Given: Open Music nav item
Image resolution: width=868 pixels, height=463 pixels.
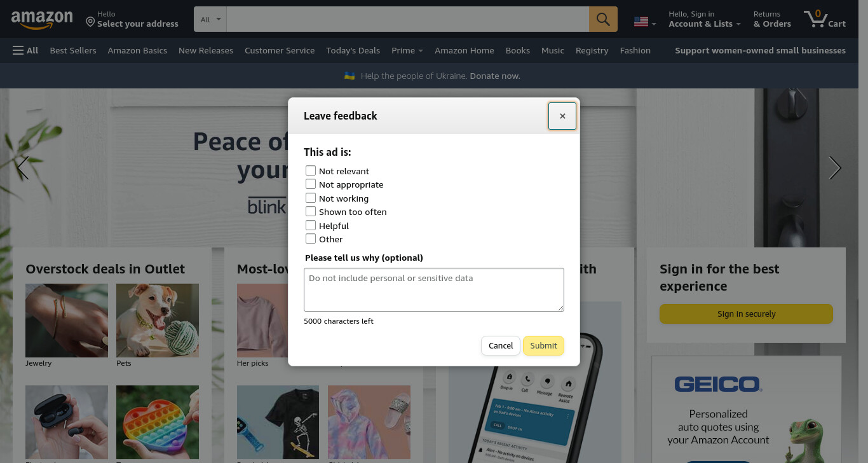Looking at the screenshot, I should pos(553,50).
